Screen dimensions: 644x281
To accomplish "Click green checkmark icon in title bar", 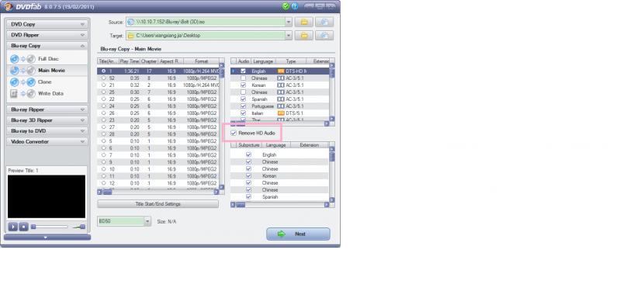I will coord(286,6).
